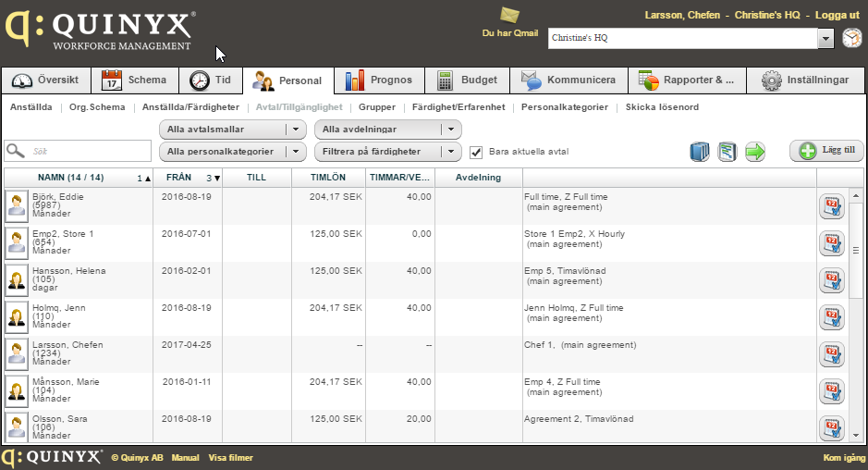Screen dimensions: 868x470
Task: Click Larsson, Chefen's avatar in table
Action: 17,354
